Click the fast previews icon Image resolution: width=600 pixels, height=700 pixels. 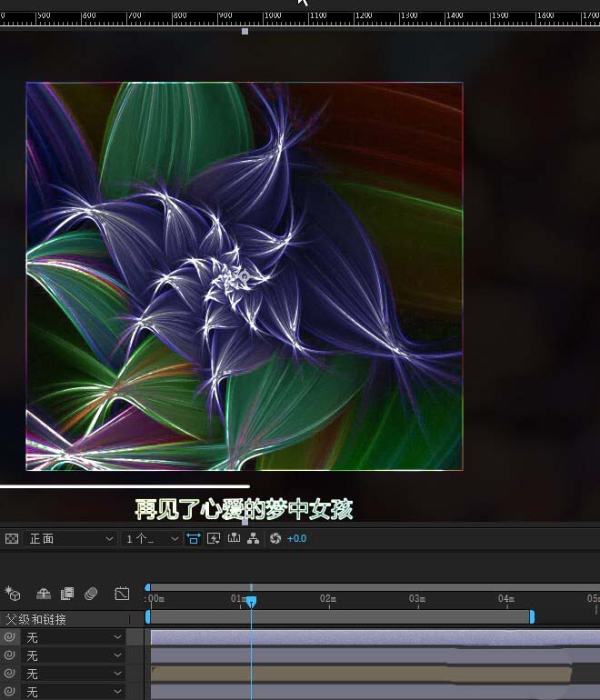click(x=215, y=539)
